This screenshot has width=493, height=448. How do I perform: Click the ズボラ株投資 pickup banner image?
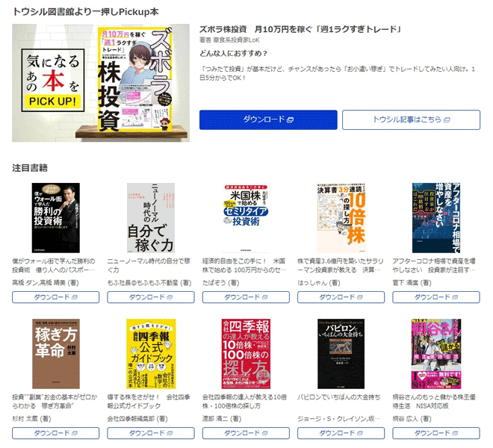click(101, 83)
